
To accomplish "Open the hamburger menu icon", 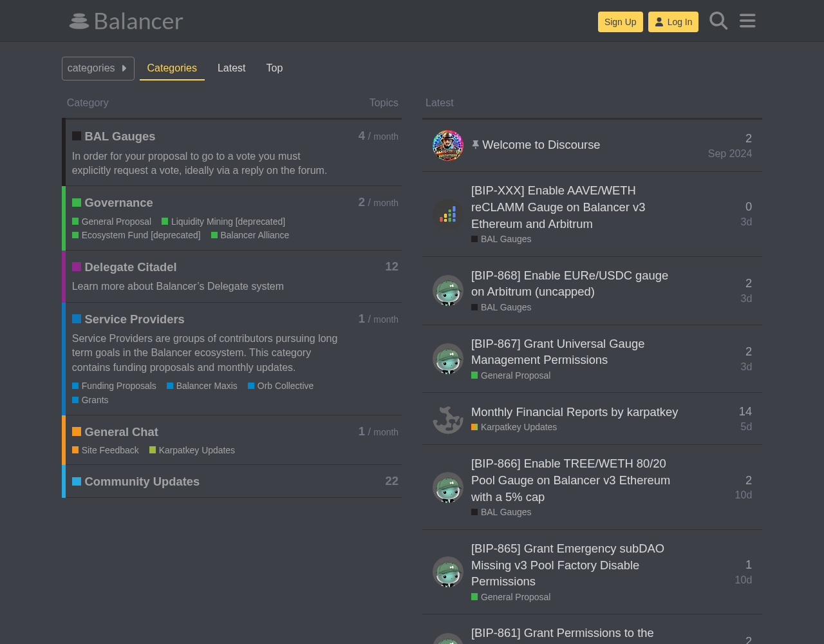I will tap(747, 21).
